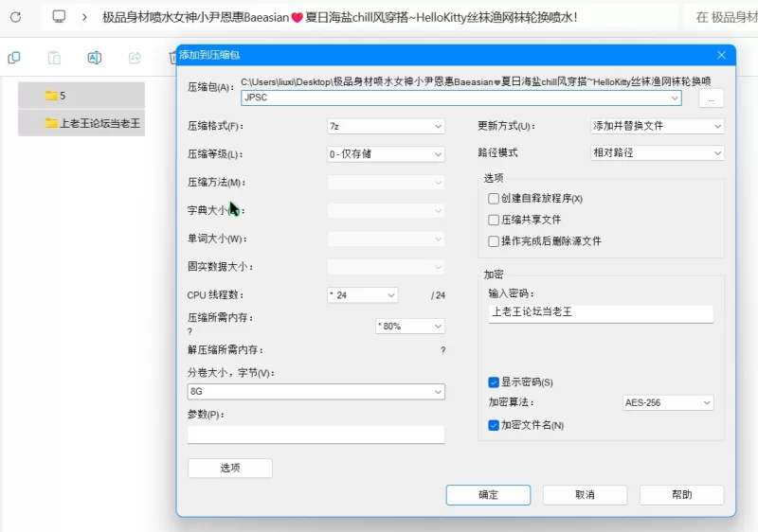Select the 上老王论坛当老王 folder
The width and height of the screenshot is (758, 532).
tap(81, 123)
